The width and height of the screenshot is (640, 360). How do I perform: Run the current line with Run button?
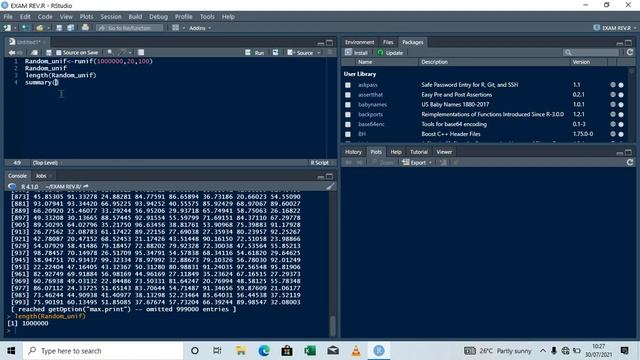point(255,53)
